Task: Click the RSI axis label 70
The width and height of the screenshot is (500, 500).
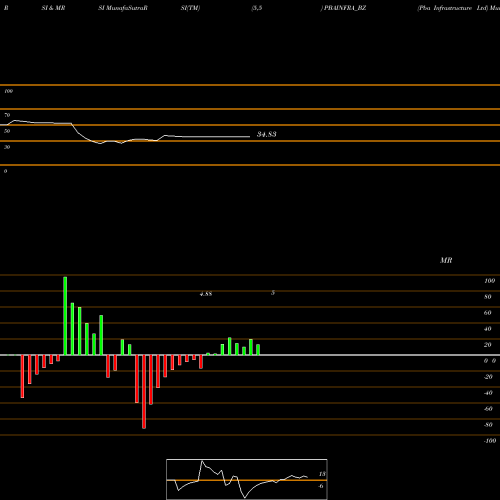Action: [x=7, y=115]
